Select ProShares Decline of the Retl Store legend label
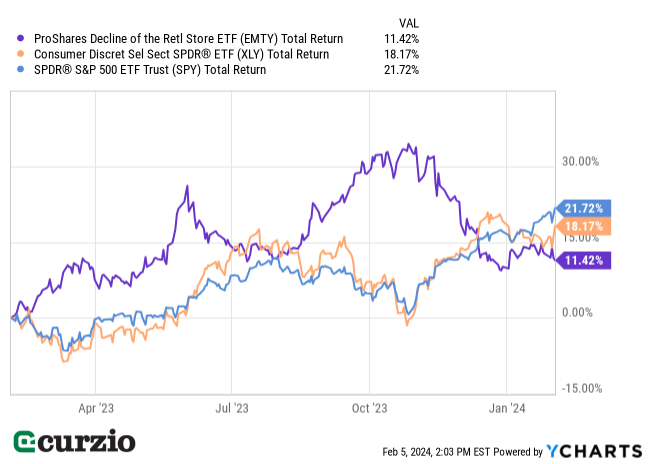 coord(186,39)
